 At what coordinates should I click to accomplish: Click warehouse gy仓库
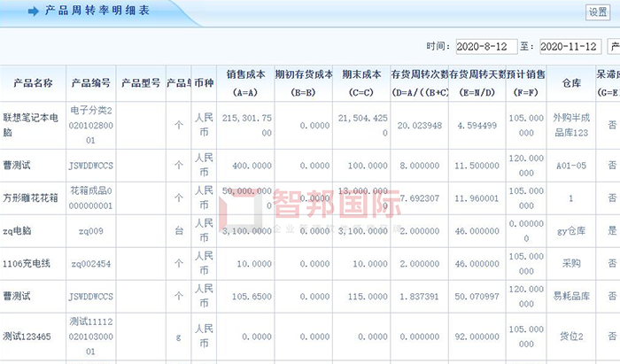click(x=571, y=231)
